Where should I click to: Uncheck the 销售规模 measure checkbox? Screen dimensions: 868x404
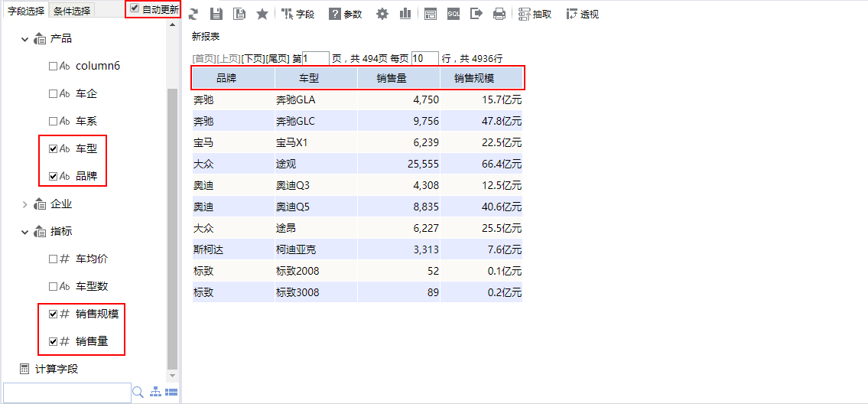pos(53,314)
